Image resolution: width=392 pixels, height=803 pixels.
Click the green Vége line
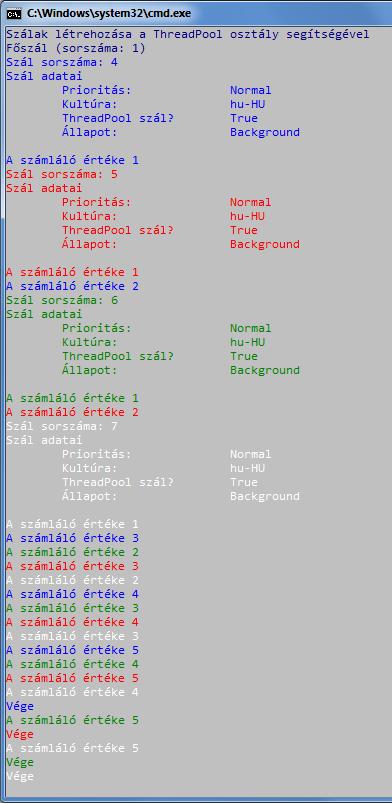pyautogui.click(x=20, y=763)
